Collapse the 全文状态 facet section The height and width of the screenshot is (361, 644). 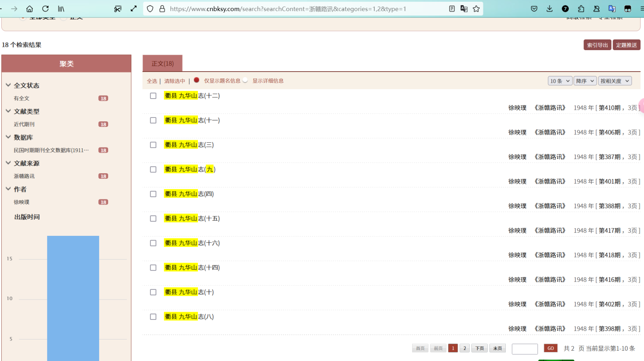coord(8,85)
